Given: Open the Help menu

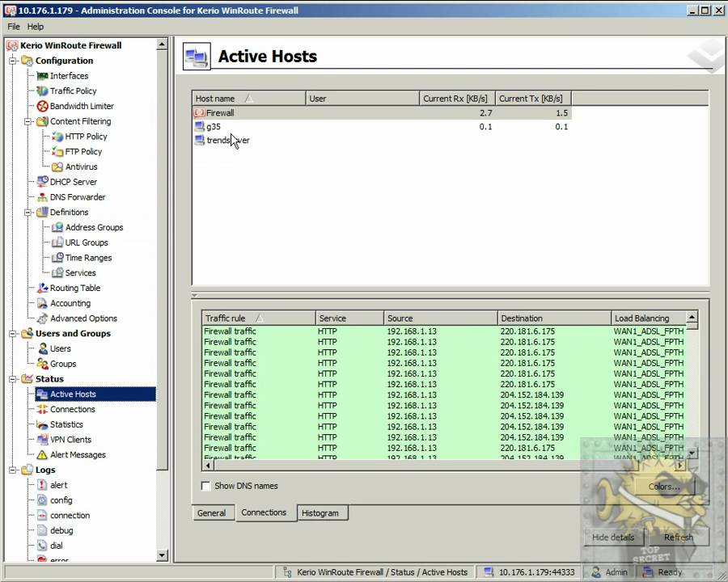Looking at the screenshot, I should click(x=36, y=27).
